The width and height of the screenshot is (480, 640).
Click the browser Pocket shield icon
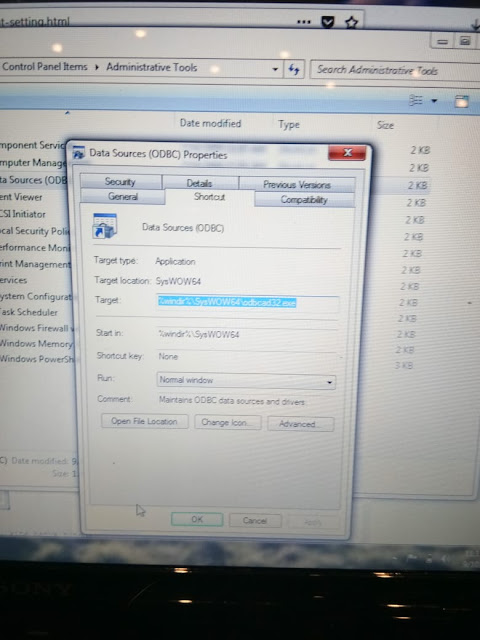pyautogui.click(x=328, y=22)
